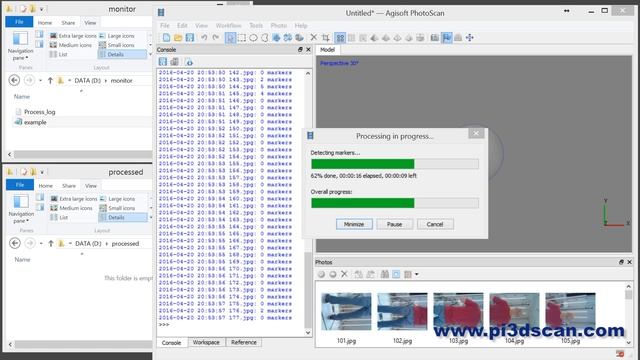Select the 103.jpg photo thumbnail
Image resolution: width=640 pixels, height=360 pixels.
pos(458,311)
